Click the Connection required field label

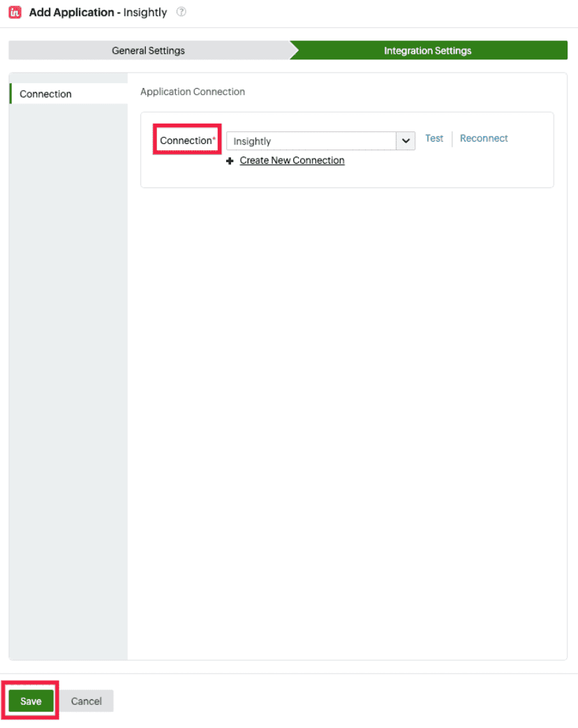187,140
